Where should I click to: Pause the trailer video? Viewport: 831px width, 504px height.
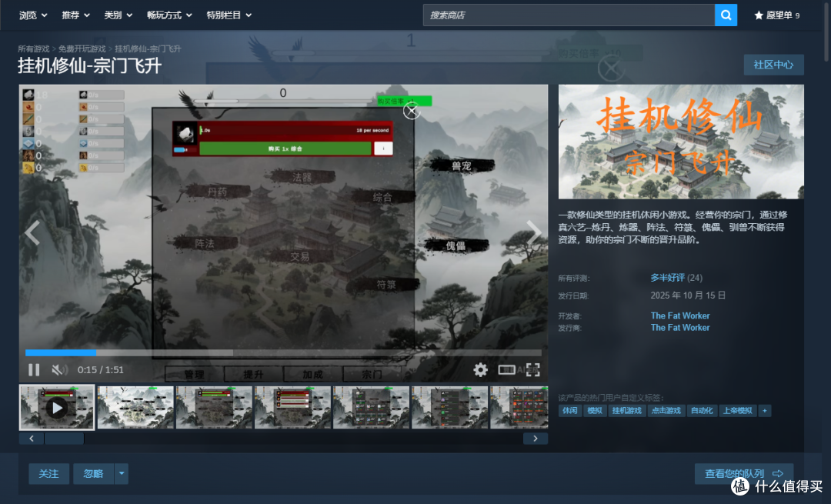click(34, 370)
